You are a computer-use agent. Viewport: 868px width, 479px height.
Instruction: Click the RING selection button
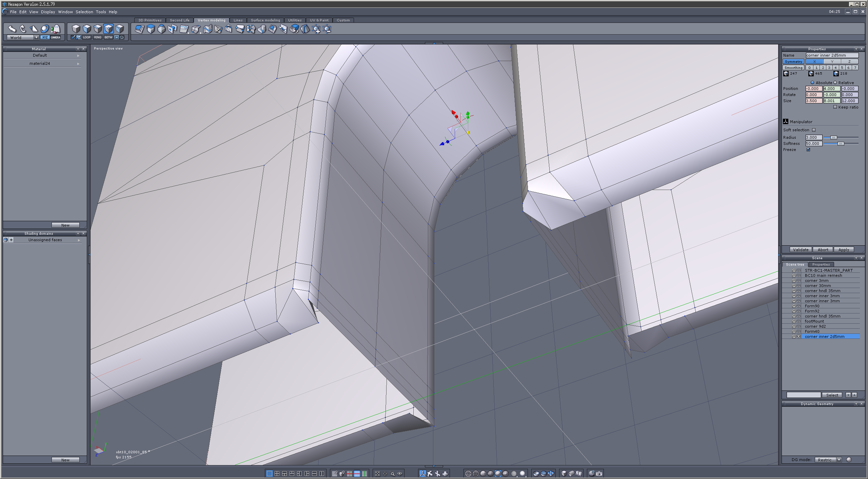pyautogui.click(x=98, y=37)
